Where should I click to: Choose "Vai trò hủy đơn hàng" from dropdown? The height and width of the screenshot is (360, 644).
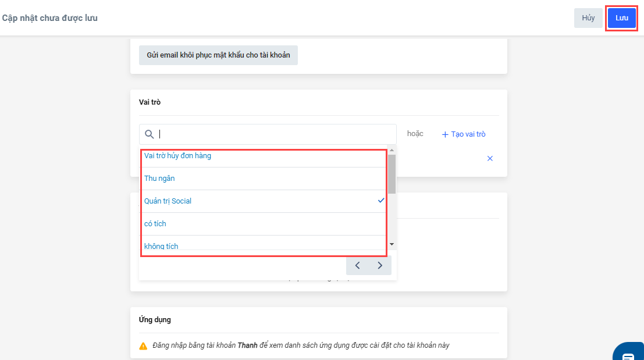coord(177,156)
